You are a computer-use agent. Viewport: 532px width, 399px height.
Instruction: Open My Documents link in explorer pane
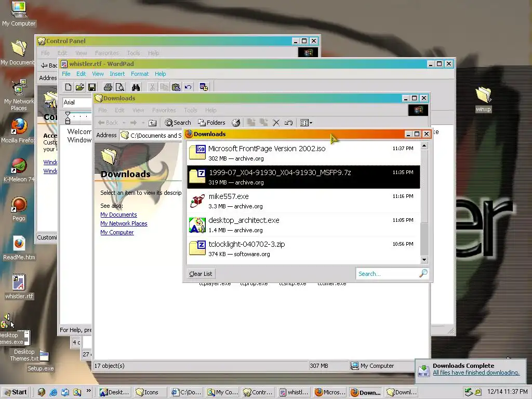pos(118,215)
